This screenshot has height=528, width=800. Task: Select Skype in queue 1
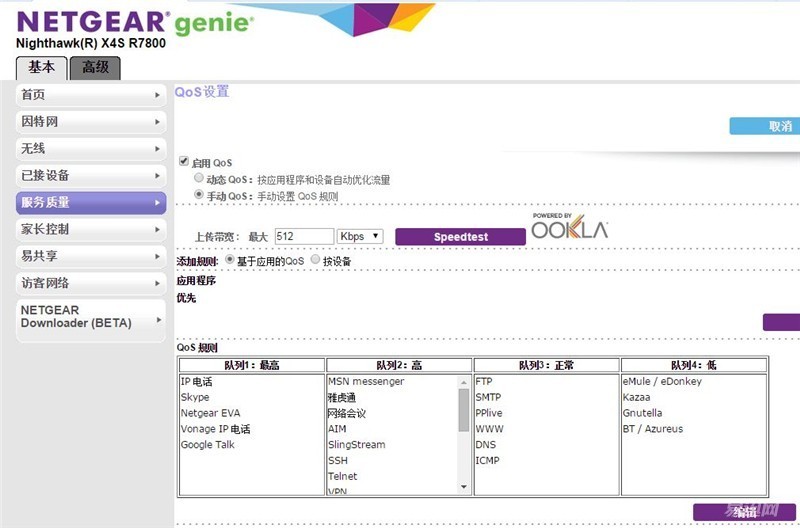coord(195,397)
